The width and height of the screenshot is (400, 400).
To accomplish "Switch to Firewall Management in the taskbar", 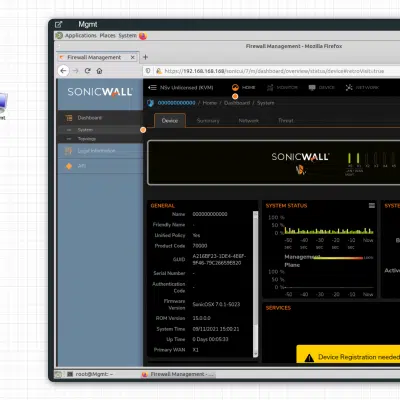I will click(178, 374).
